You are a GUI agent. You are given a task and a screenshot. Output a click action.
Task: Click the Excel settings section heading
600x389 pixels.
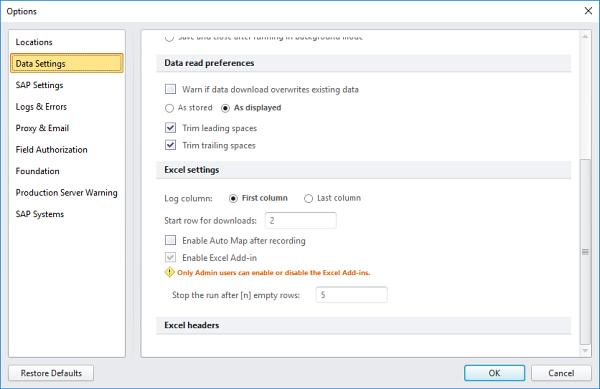coord(192,170)
